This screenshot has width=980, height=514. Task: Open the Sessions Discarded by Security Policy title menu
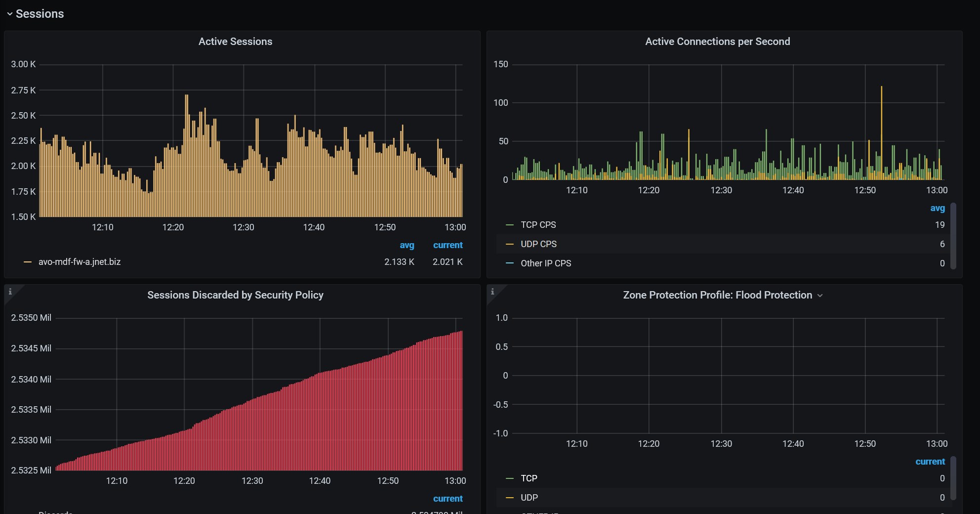point(235,295)
